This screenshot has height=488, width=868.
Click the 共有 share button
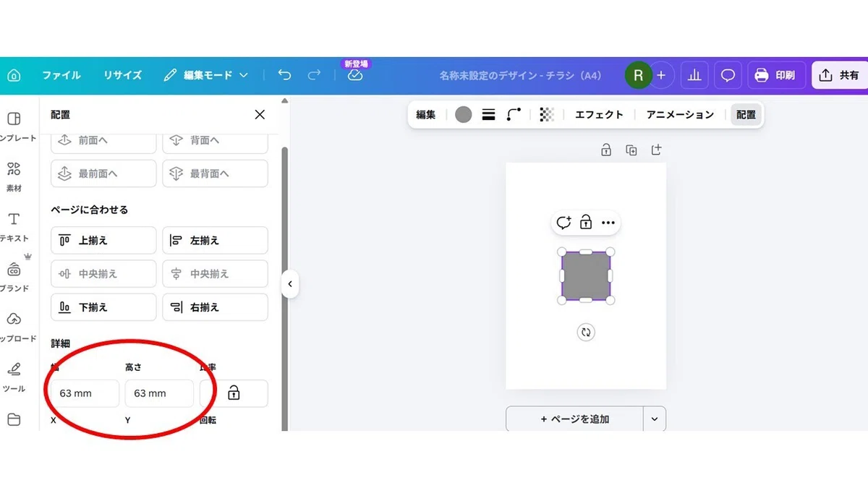click(840, 75)
